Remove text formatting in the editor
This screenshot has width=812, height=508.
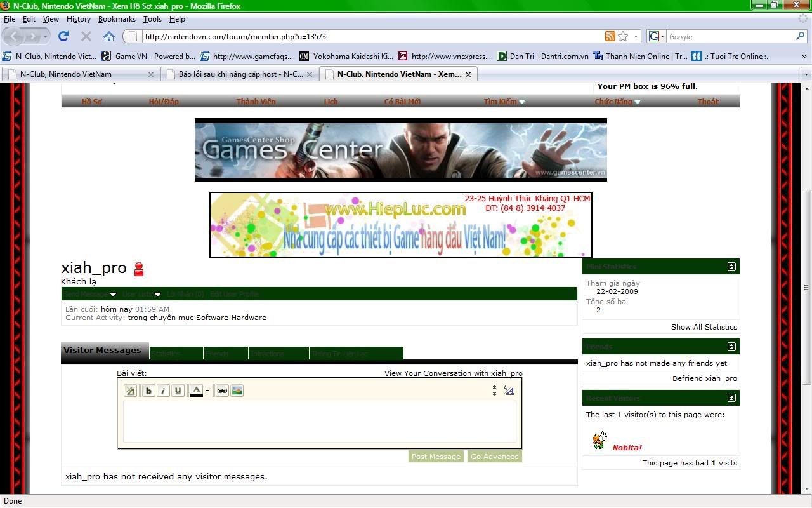pyautogui.click(x=130, y=391)
